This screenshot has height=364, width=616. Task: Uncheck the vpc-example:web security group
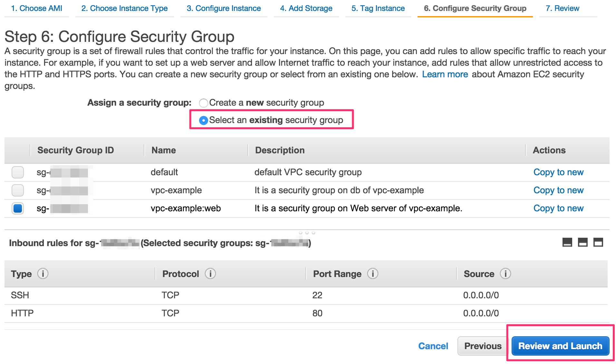pyautogui.click(x=18, y=208)
